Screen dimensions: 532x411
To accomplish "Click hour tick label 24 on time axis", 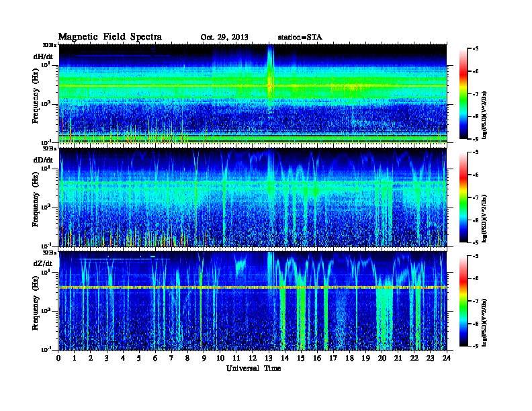I will 447,358.
